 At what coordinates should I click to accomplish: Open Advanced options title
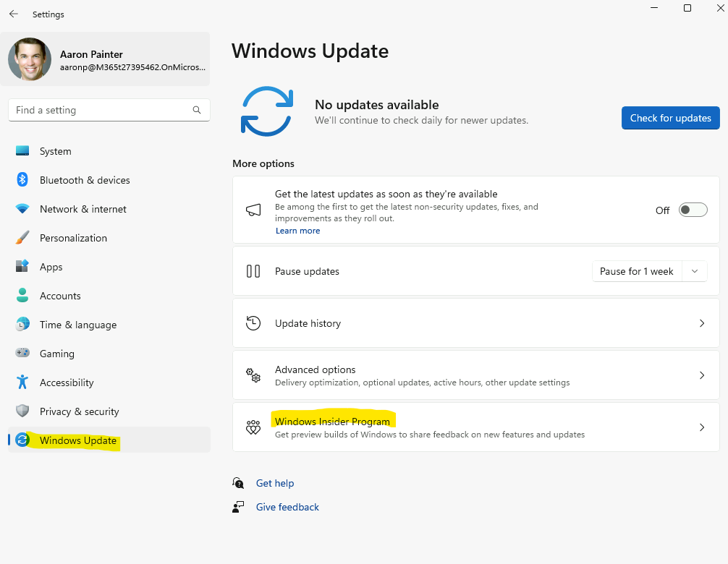coord(316,369)
